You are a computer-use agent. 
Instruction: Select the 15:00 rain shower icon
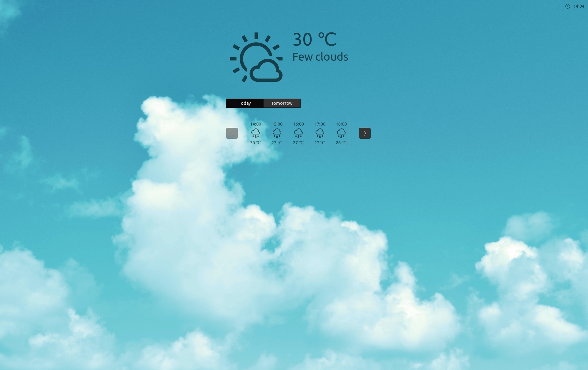pos(277,132)
